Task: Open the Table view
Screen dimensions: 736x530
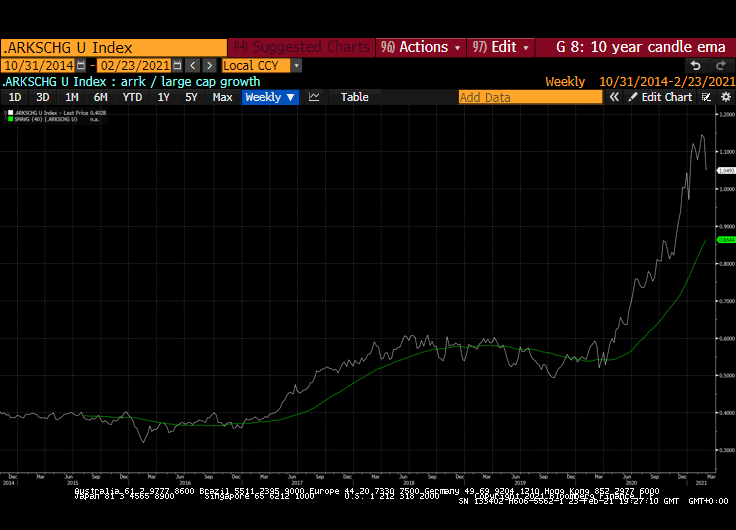Action: (x=354, y=97)
